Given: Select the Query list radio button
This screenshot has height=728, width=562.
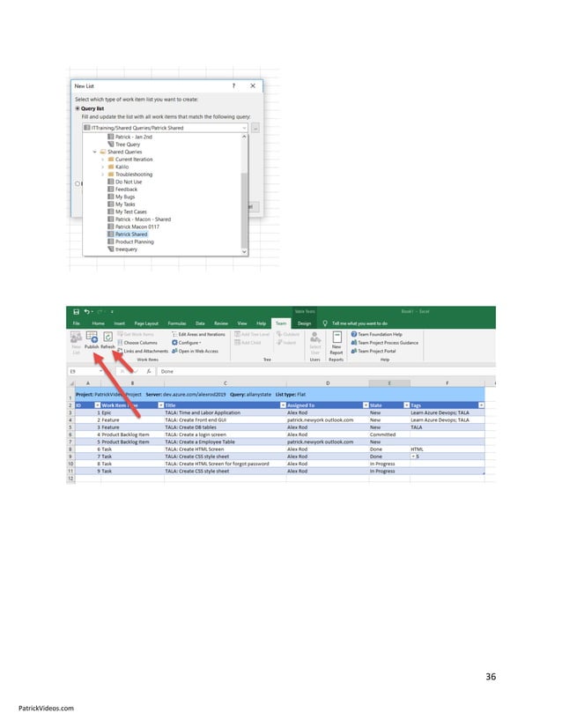Looking at the screenshot, I should 78,108.
